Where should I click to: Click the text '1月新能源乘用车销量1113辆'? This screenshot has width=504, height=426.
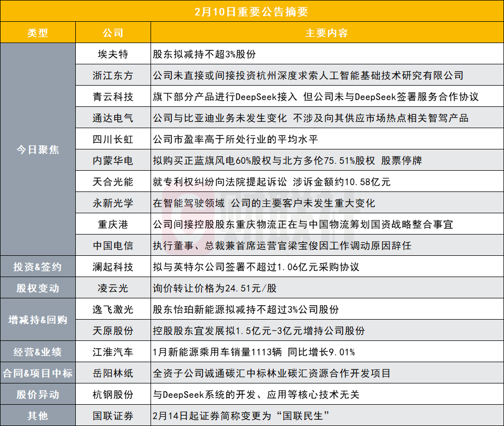coord(217,352)
